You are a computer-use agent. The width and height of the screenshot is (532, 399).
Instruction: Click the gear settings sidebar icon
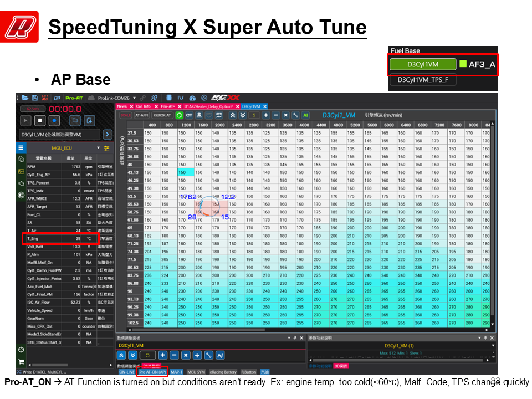click(x=21, y=159)
